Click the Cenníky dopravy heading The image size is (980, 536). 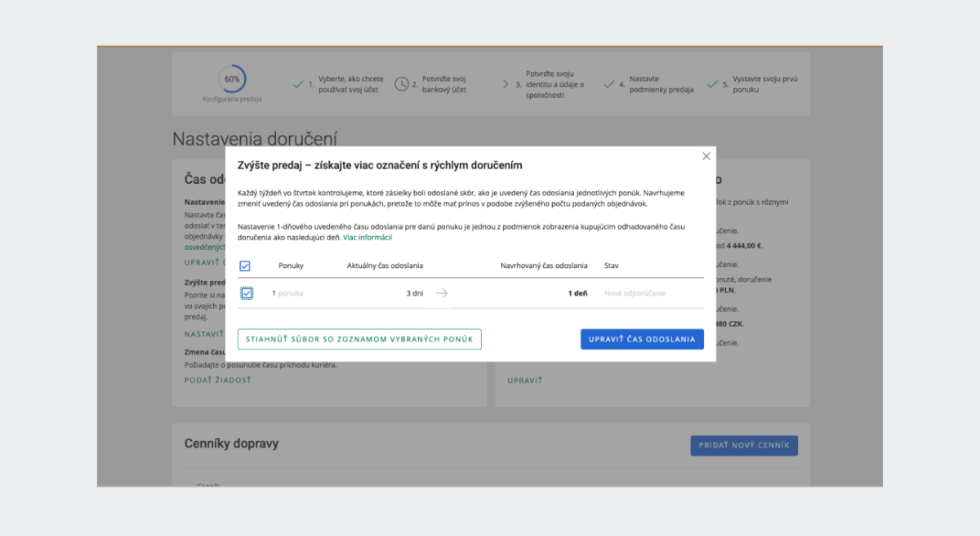(231, 444)
